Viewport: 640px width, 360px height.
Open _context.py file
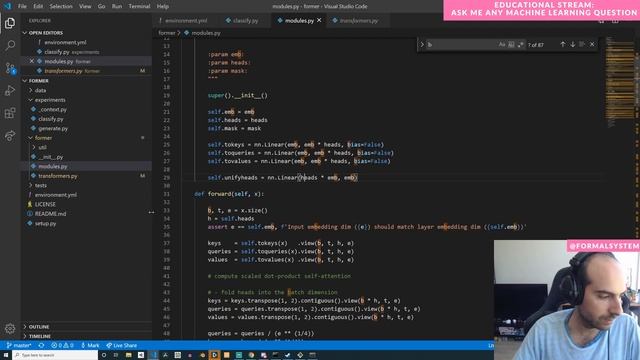53,109
